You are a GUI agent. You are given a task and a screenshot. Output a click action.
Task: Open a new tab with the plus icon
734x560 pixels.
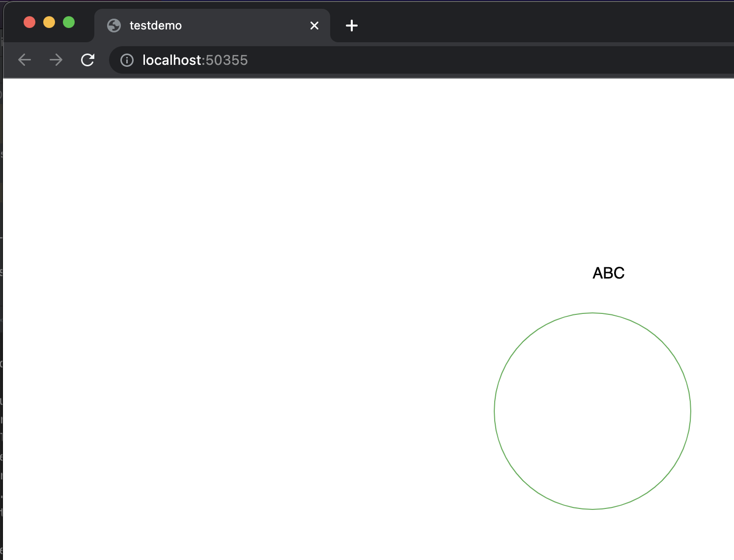[x=351, y=26]
